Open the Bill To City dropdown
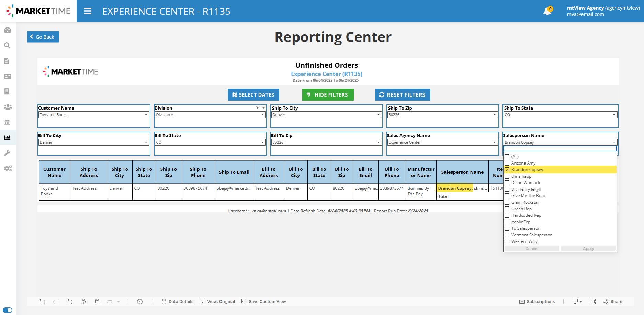This screenshot has height=315, width=644. (x=94, y=142)
